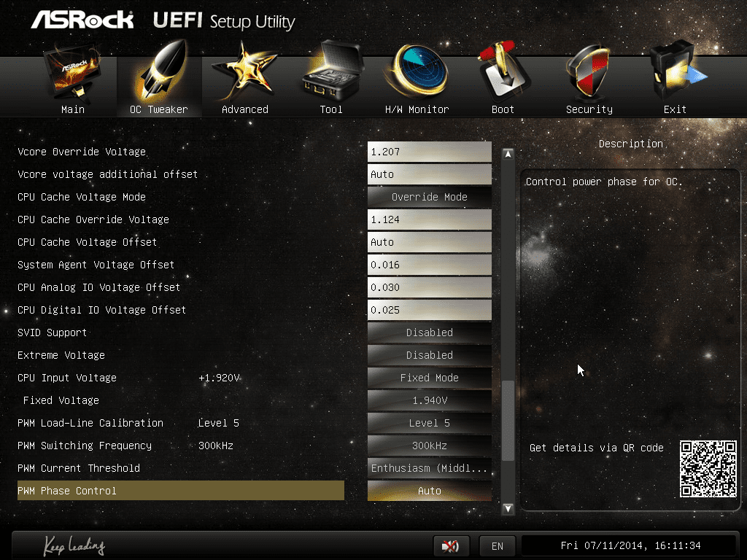Switch to the Boot tab label
The height and width of the screenshot is (560, 747).
[503, 109]
